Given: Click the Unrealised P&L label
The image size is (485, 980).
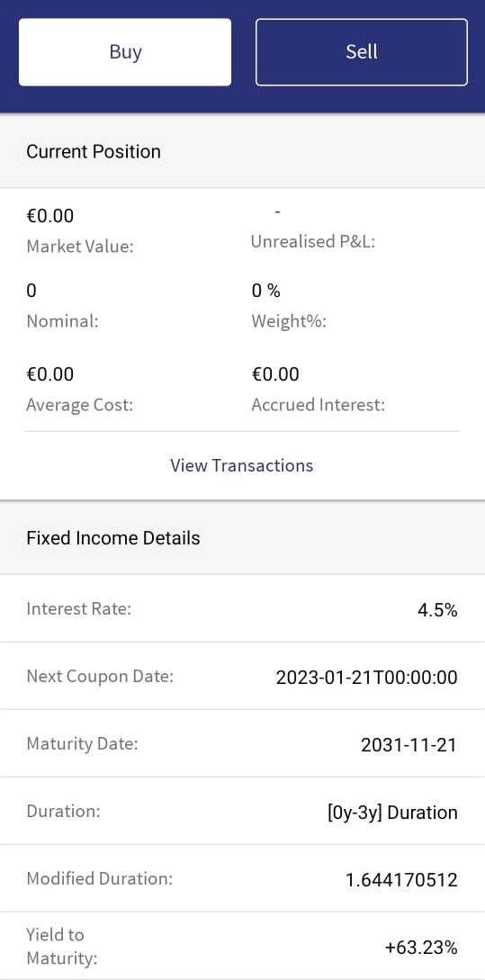Looking at the screenshot, I should coord(312,242).
